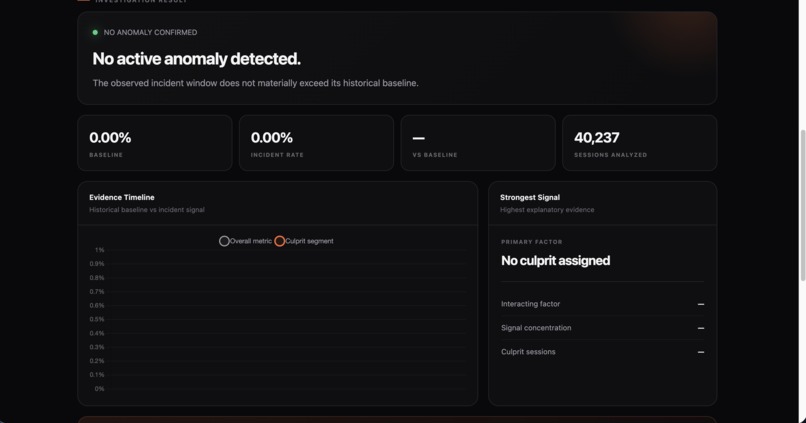Toggle the Culprit segment legend item
Image resolution: width=806 pixels, height=423 pixels.
[x=304, y=241]
